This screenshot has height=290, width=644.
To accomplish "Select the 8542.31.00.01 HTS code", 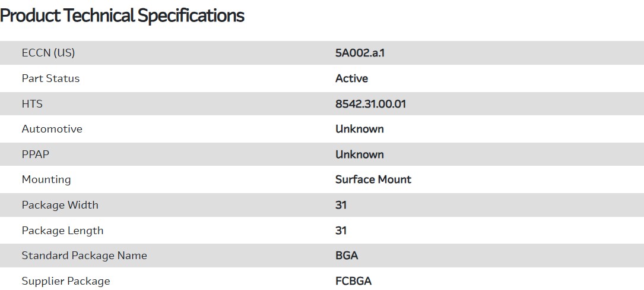I will pos(370,104).
